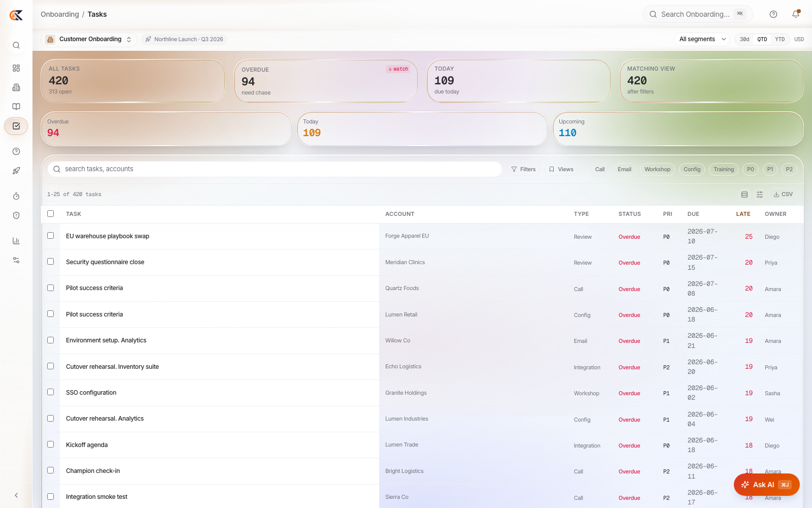Check the SSO configuration row checkbox
The width and height of the screenshot is (812, 508).
(51, 392)
